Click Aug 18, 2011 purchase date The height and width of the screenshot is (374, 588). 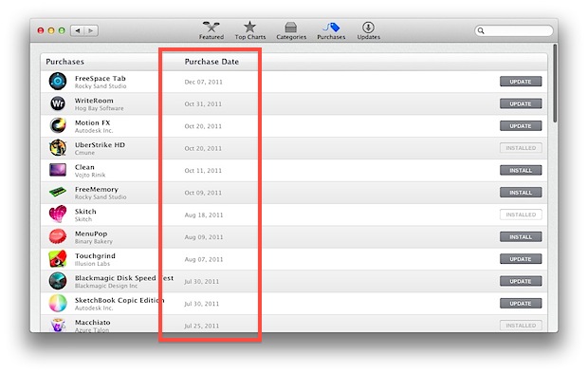point(204,215)
